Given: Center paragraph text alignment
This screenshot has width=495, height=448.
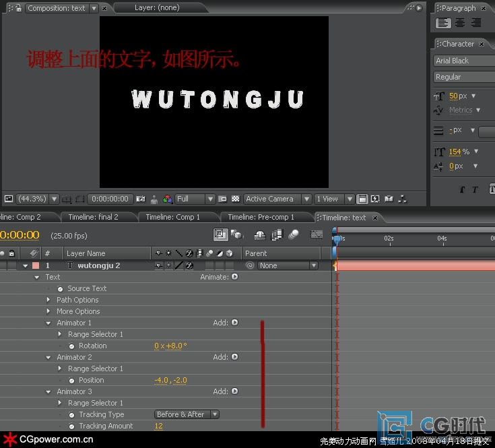Looking at the screenshot, I should (x=460, y=23).
